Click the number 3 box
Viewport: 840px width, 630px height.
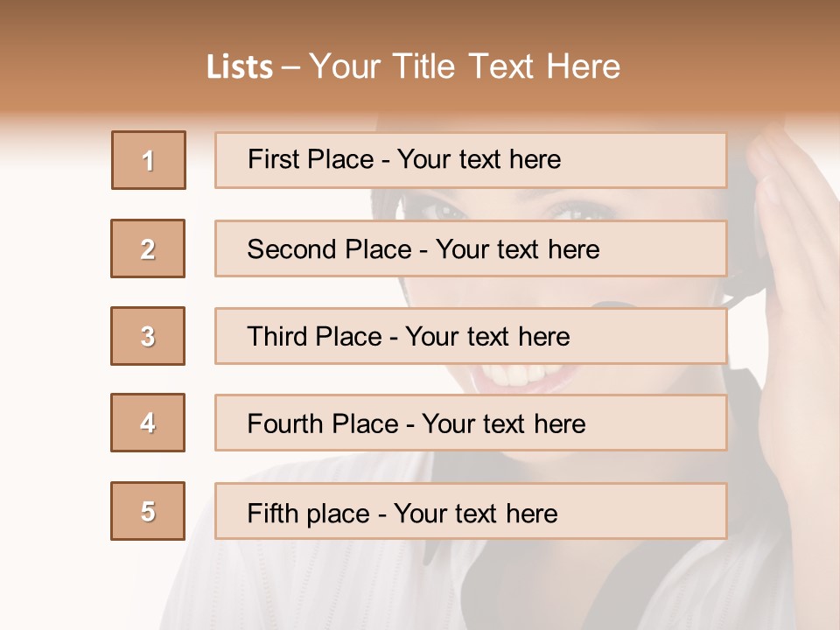pyautogui.click(x=148, y=336)
